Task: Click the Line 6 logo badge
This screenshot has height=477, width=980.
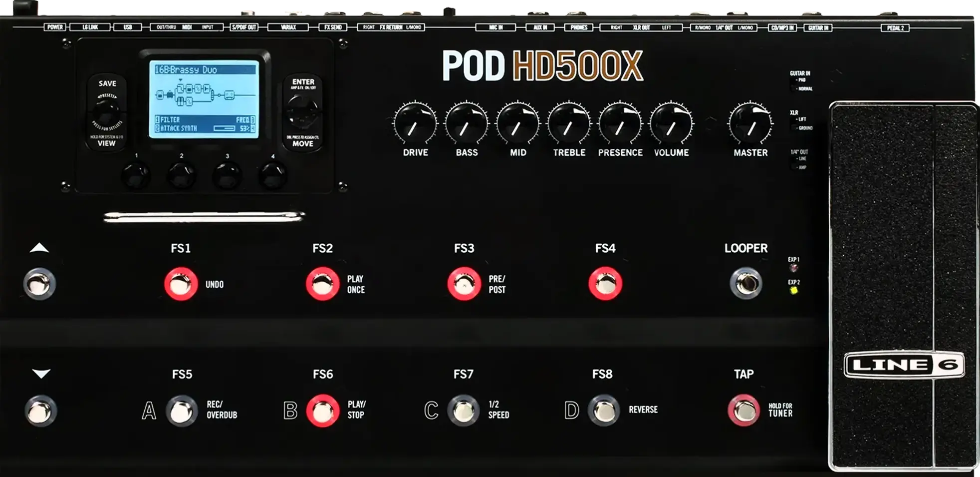Action: (x=904, y=365)
